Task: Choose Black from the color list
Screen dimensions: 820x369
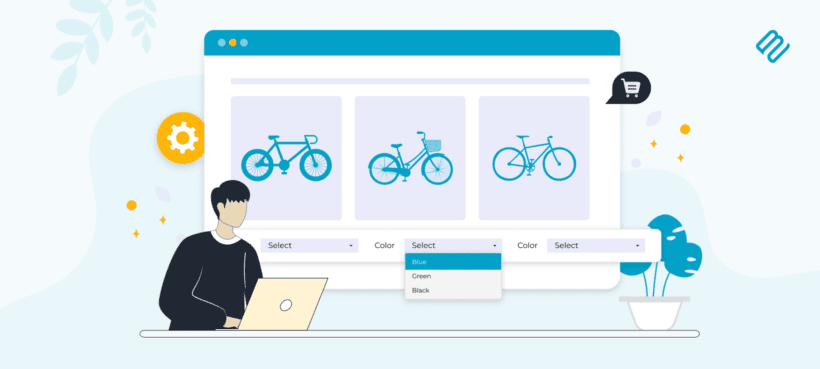Action: 453,291
